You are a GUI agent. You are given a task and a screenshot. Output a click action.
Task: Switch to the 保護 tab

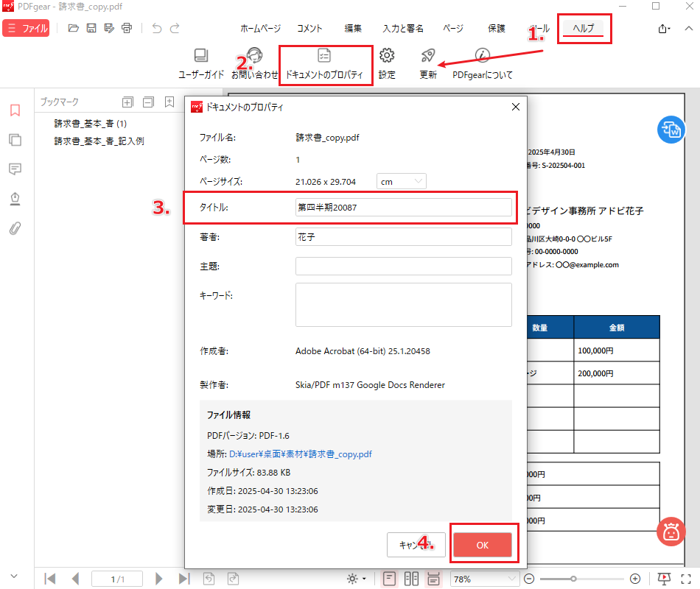496,29
